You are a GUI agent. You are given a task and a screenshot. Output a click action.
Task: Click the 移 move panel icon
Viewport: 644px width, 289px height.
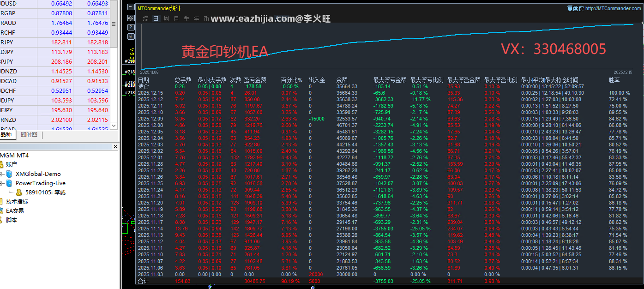point(131,18)
